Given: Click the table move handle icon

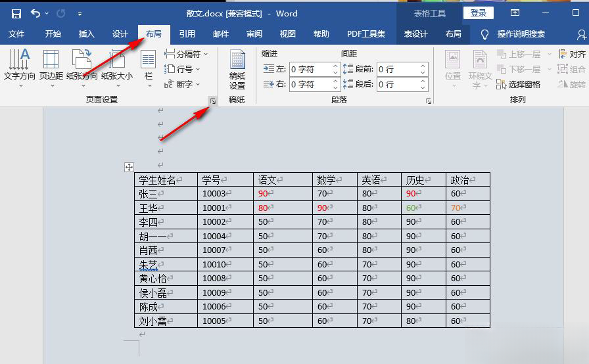Looking at the screenshot, I should pyautogui.click(x=129, y=167).
